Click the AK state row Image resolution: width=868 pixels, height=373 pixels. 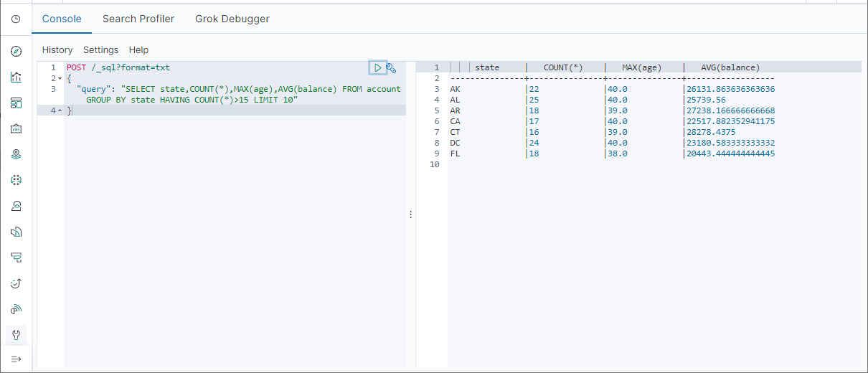pyautogui.click(x=455, y=89)
